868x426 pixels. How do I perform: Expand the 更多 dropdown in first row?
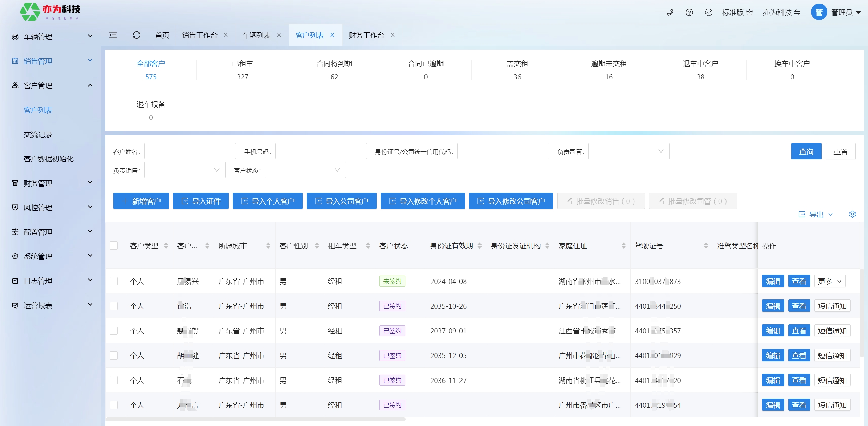(x=829, y=281)
